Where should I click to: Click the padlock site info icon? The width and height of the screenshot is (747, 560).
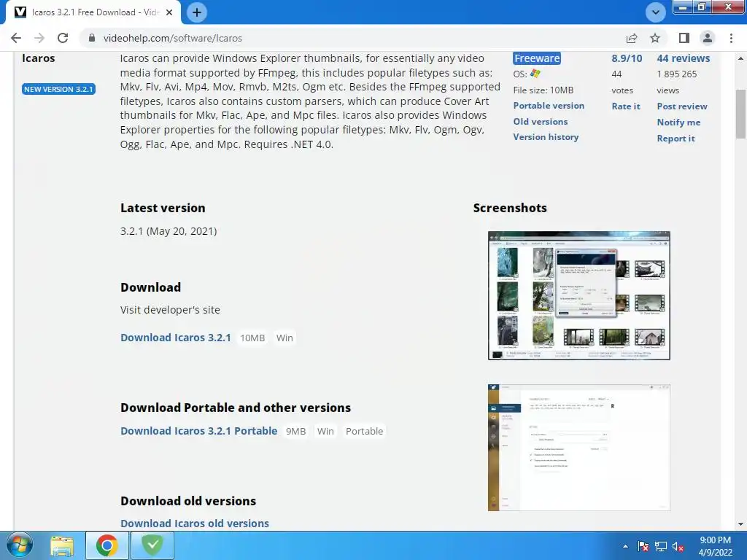click(x=92, y=38)
